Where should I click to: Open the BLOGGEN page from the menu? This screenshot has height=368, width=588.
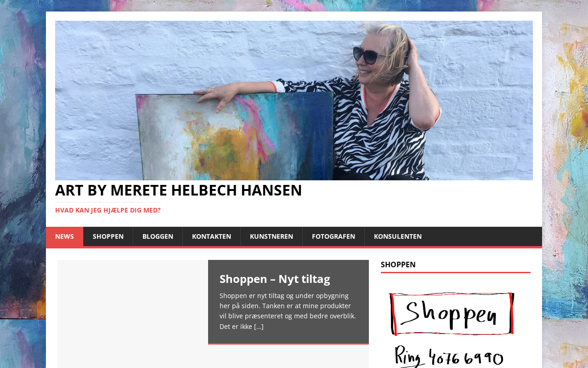[158, 236]
